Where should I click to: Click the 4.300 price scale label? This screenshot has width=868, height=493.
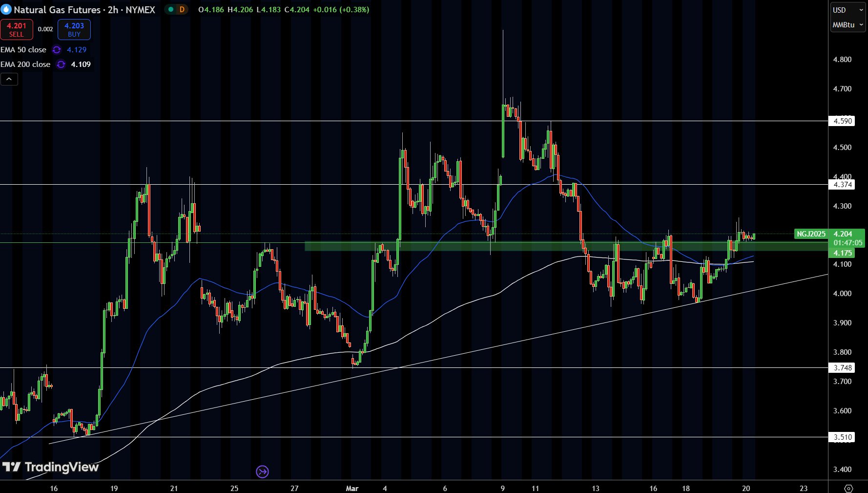pyautogui.click(x=842, y=206)
